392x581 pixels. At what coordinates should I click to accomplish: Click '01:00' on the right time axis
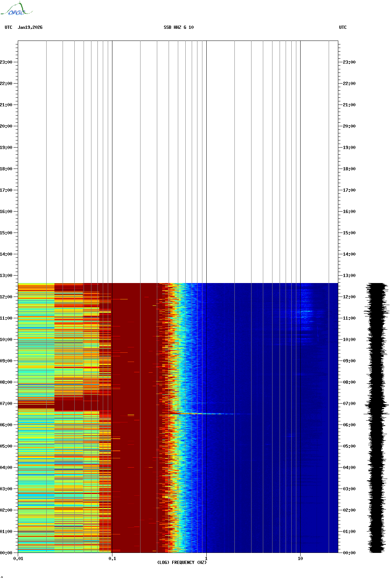click(349, 532)
